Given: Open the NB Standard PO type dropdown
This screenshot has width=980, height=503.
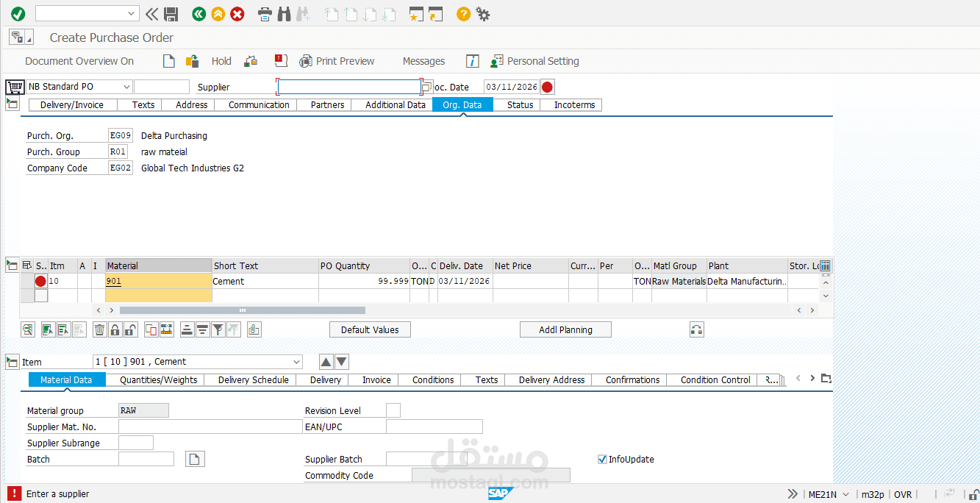Looking at the screenshot, I should click(x=126, y=87).
